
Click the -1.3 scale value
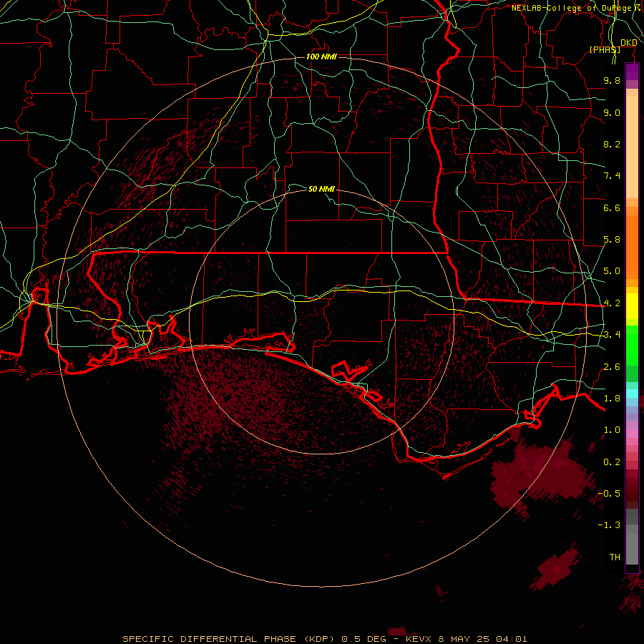coord(609,525)
